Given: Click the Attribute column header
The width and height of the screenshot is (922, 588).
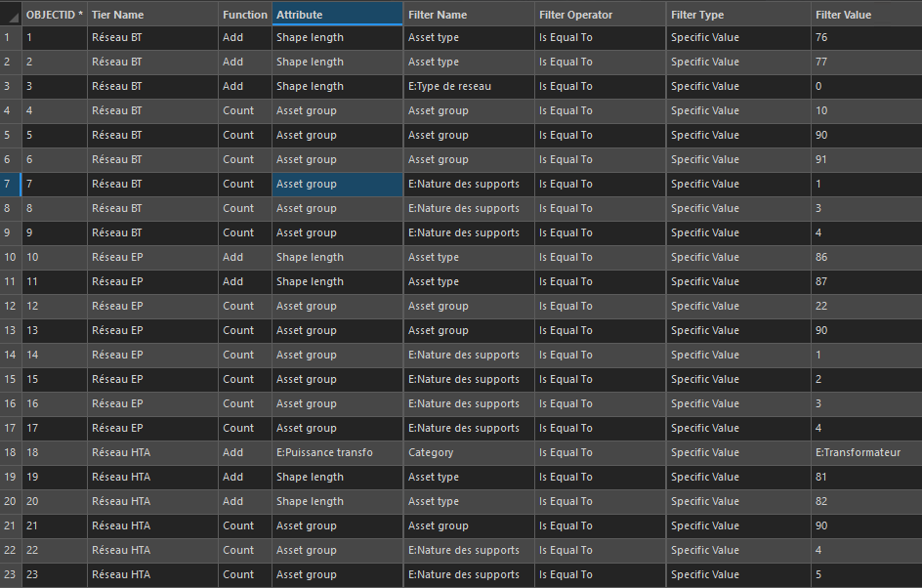Looking at the screenshot, I should click(x=338, y=15).
